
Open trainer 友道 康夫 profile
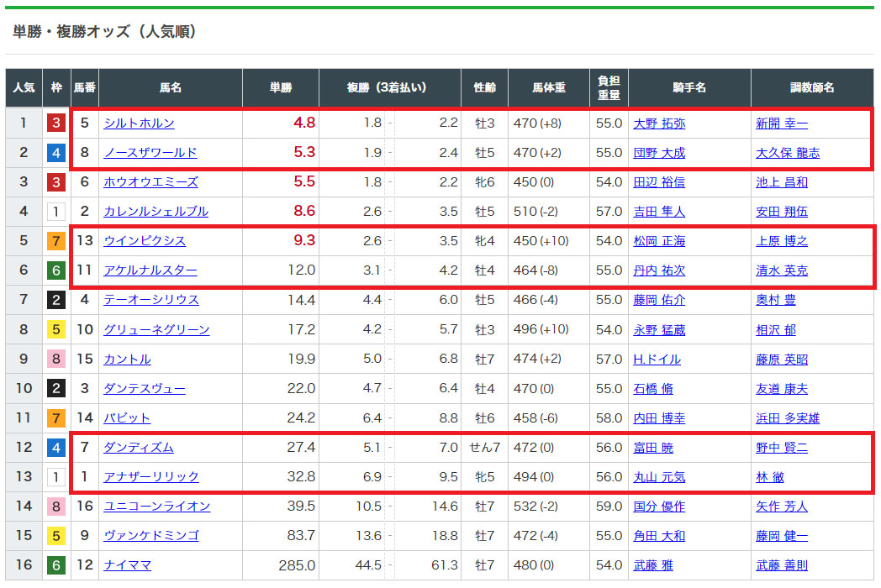[781, 389]
